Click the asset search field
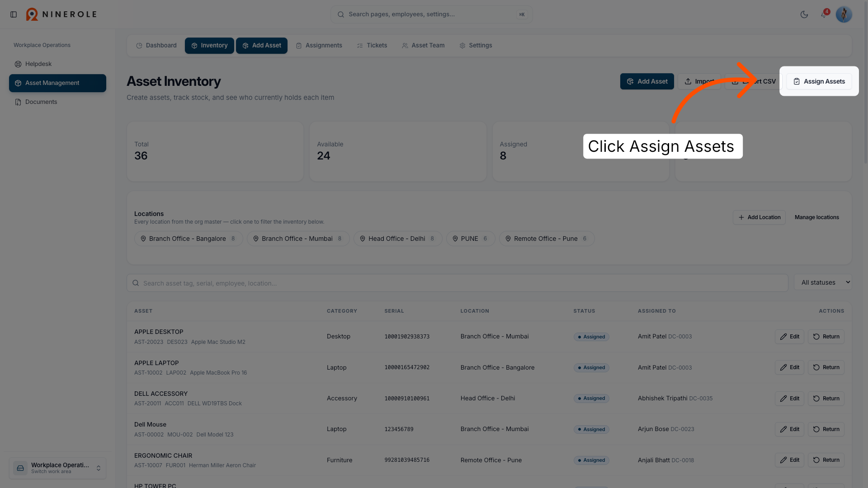Screen dimensions: 868x488 click(458, 283)
